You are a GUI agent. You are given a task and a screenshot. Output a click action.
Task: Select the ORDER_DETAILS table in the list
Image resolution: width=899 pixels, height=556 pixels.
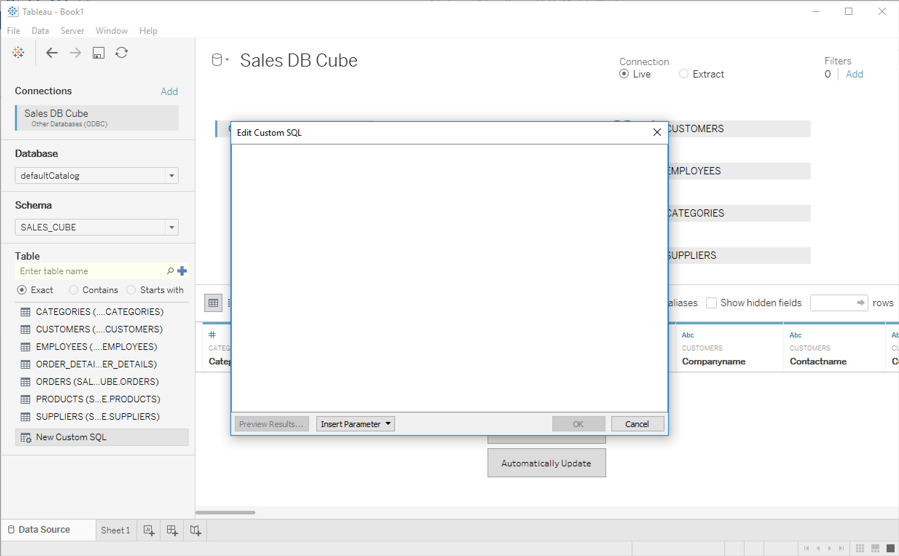point(96,365)
